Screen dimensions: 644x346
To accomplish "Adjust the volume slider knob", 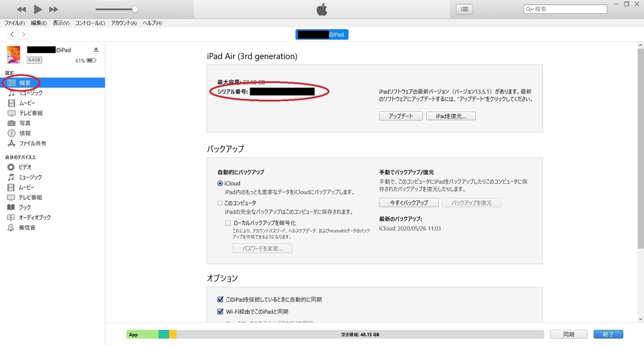I will click(x=135, y=9).
